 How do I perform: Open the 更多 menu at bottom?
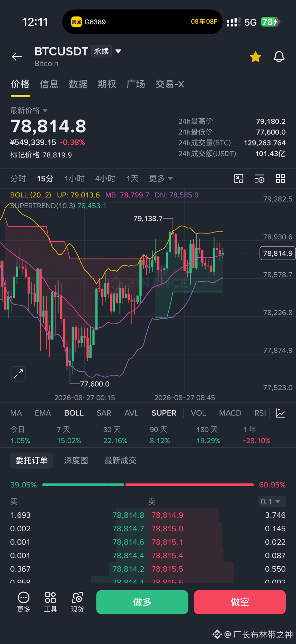pyautogui.click(x=24, y=602)
